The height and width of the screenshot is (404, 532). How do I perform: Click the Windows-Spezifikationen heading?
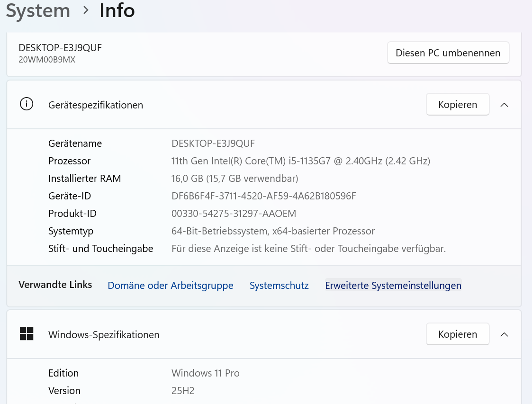pyautogui.click(x=104, y=335)
